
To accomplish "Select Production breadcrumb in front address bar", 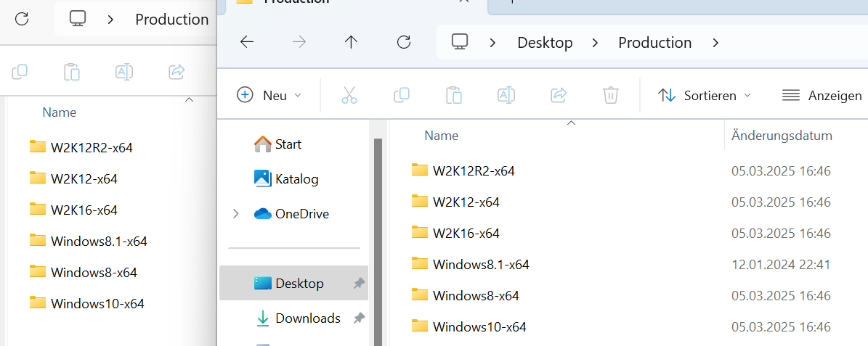I will click(655, 43).
